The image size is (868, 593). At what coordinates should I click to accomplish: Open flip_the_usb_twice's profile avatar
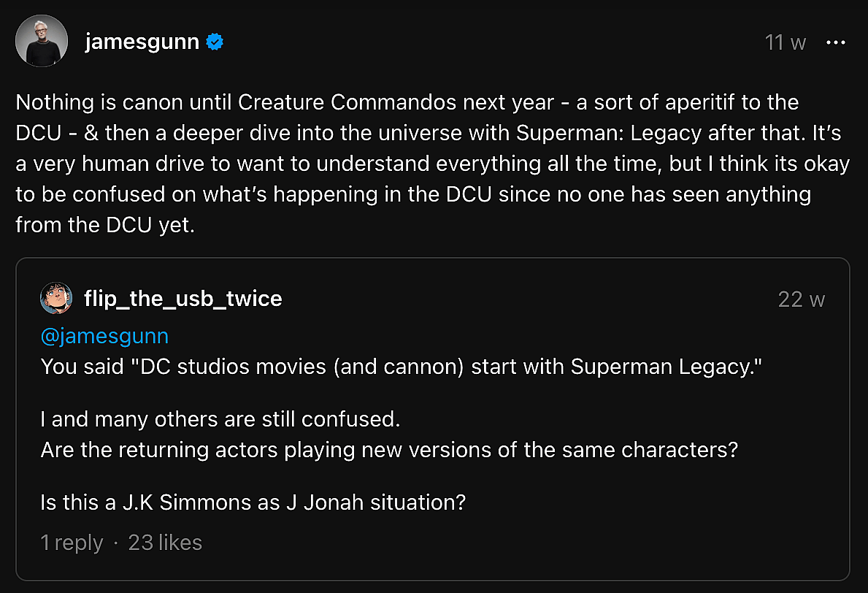click(x=56, y=297)
